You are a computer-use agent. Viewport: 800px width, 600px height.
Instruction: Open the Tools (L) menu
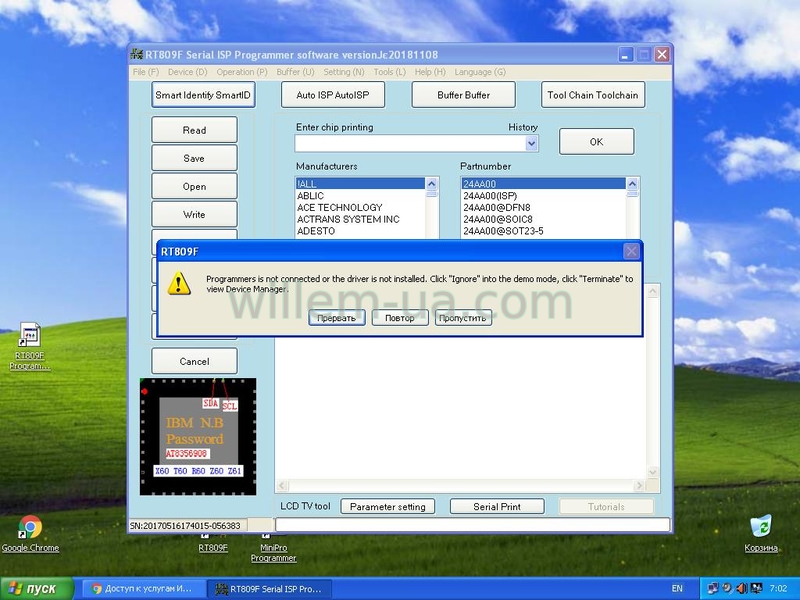tap(389, 72)
